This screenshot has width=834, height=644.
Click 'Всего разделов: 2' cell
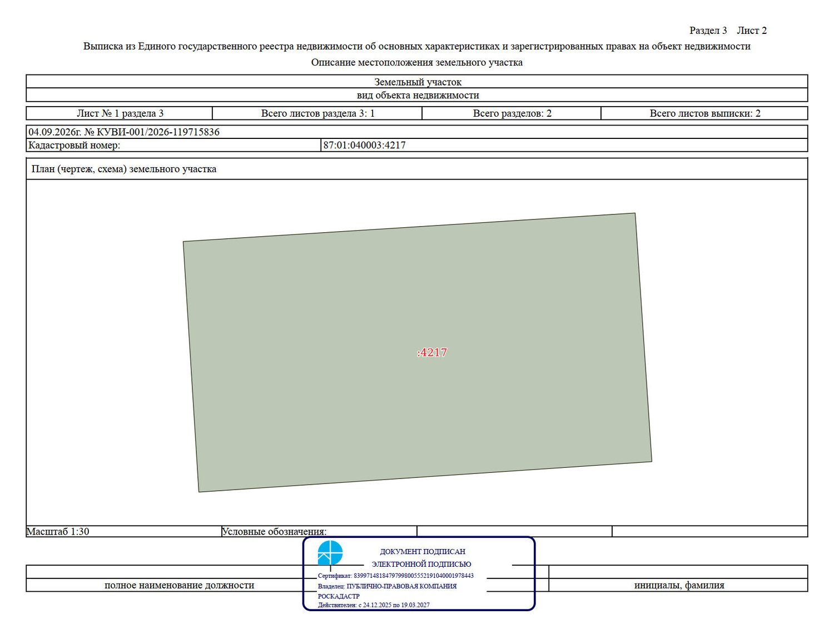coord(512,113)
